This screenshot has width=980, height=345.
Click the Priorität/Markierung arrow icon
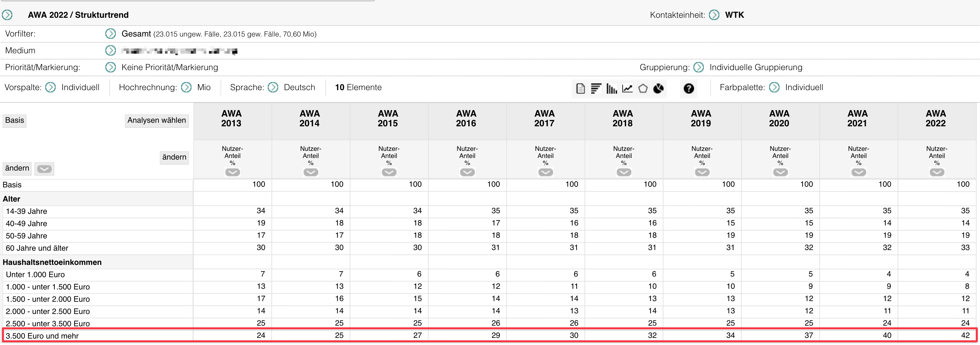point(110,67)
